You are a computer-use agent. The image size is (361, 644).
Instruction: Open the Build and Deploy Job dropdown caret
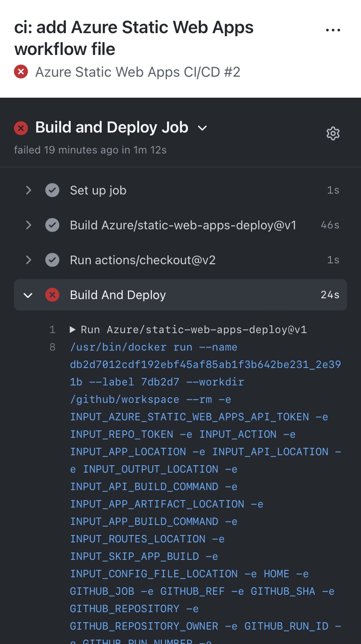(x=202, y=128)
